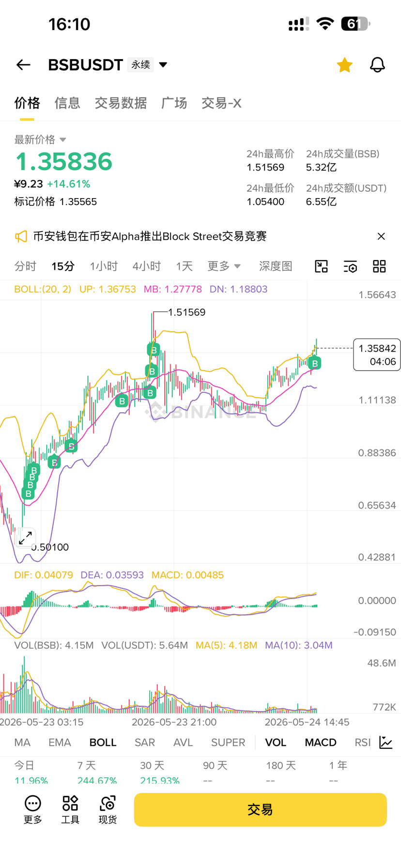Tap the 标记价格 1.35565 text
Image resolution: width=401 pixels, height=868 pixels.
click(x=56, y=202)
